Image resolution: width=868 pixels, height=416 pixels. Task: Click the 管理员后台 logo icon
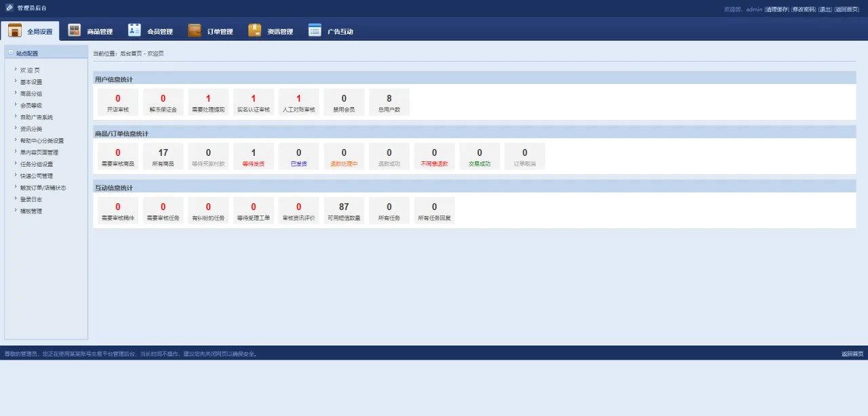coord(9,8)
